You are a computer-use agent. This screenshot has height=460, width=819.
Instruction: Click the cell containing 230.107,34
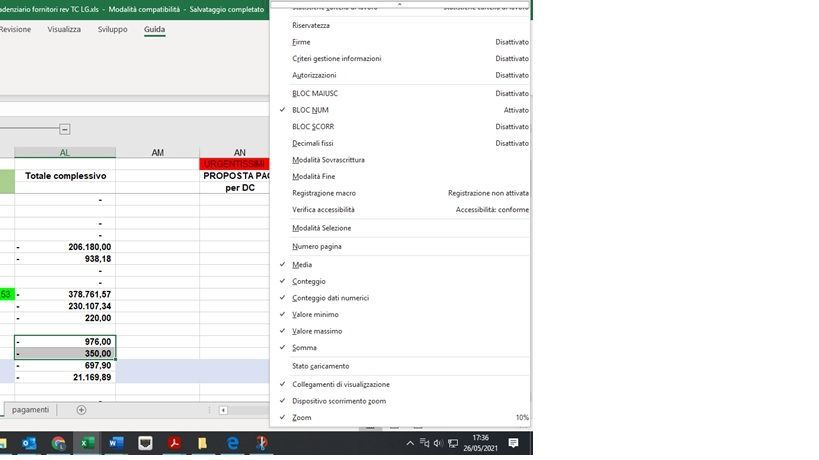click(x=65, y=306)
